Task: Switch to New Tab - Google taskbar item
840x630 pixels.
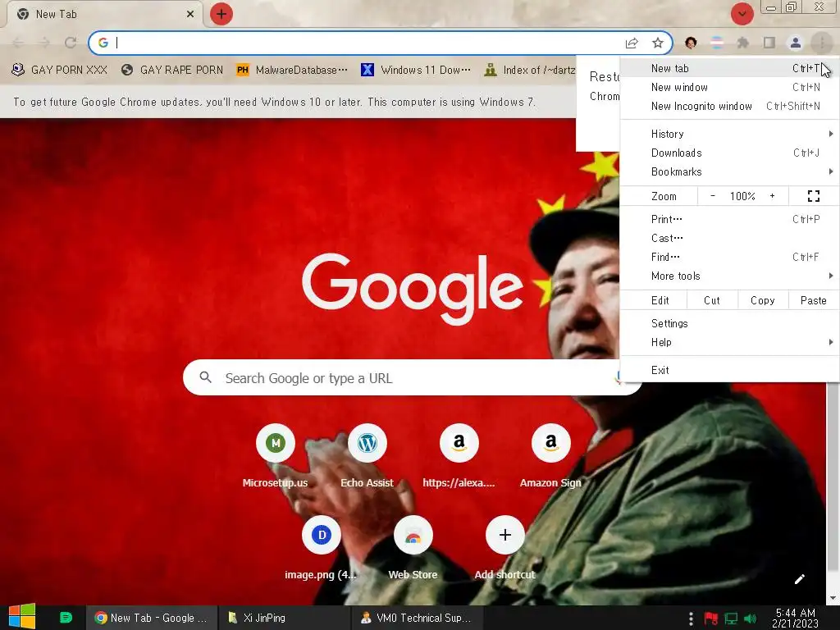Action: tap(152, 618)
